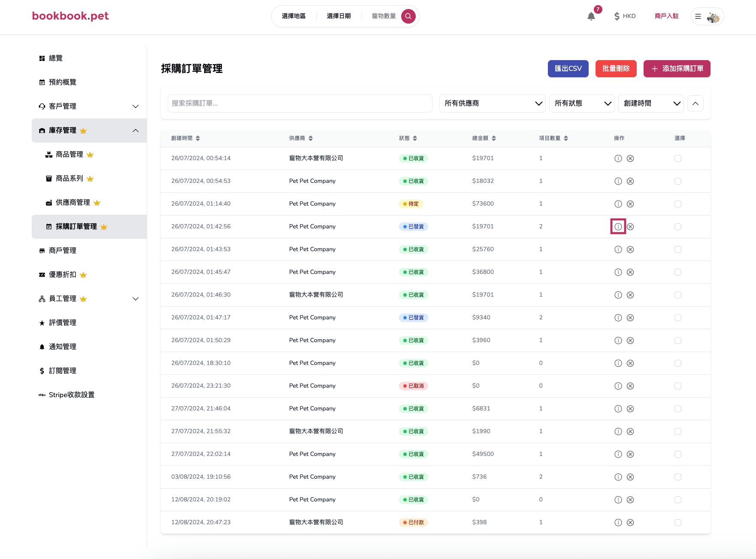Sort by 供應商 column arrows

click(311, 138)
